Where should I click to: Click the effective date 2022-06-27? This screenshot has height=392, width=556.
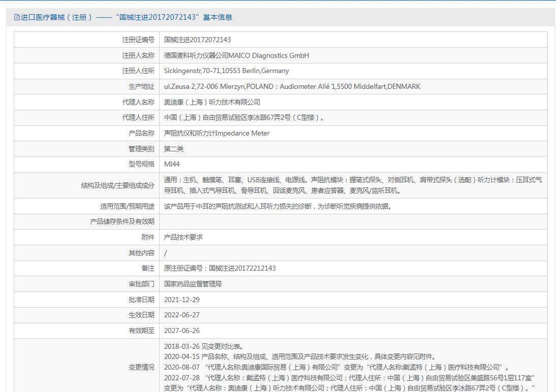click(x=181, y=315)
